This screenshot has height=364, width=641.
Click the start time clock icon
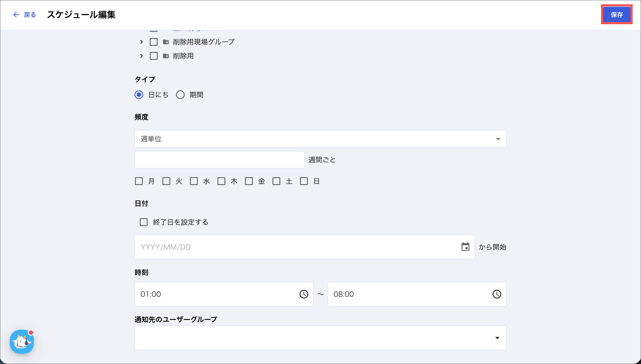304,294
